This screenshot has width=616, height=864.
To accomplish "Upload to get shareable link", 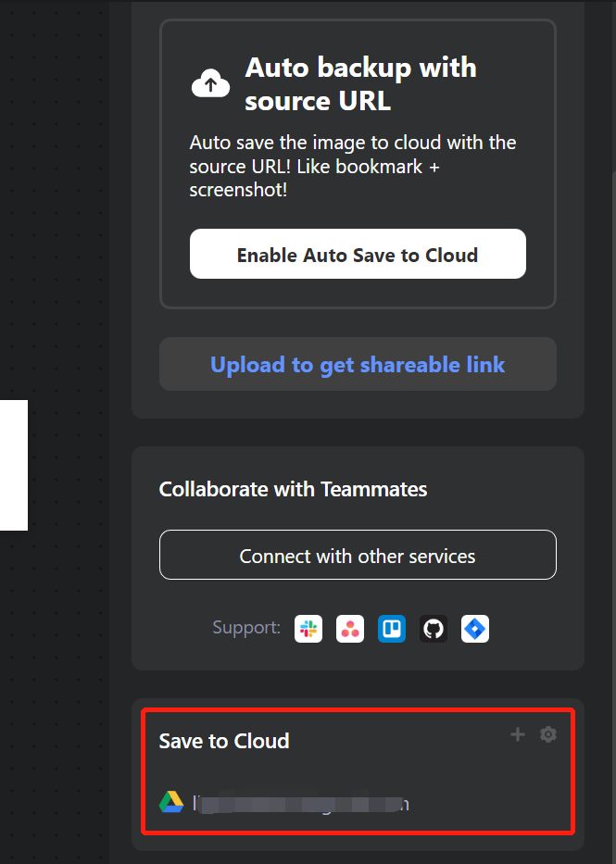I will pos(358,364).
